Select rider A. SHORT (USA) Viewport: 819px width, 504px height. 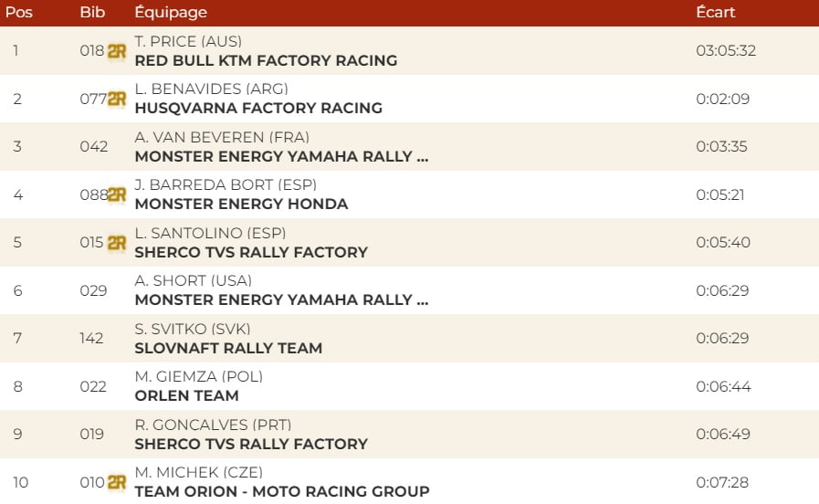(193, 280)
